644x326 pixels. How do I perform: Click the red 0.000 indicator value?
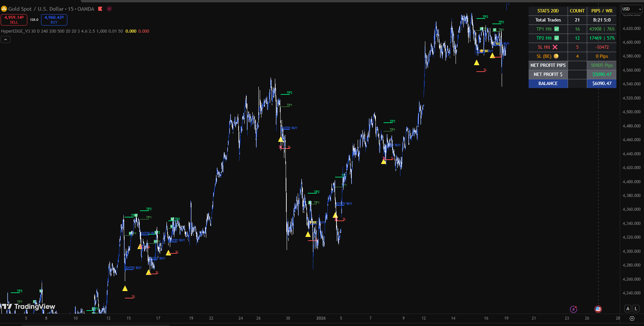pyautogui.click(x=144, y=31)
